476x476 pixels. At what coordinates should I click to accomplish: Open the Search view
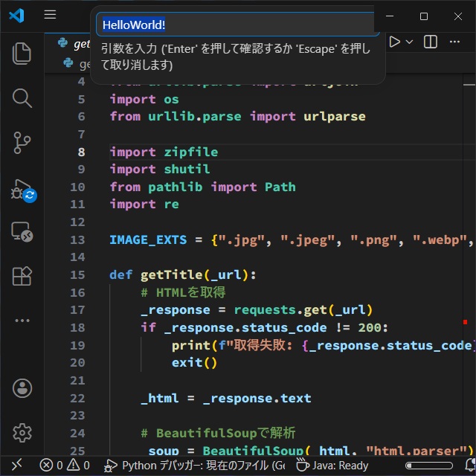(22, 97)
